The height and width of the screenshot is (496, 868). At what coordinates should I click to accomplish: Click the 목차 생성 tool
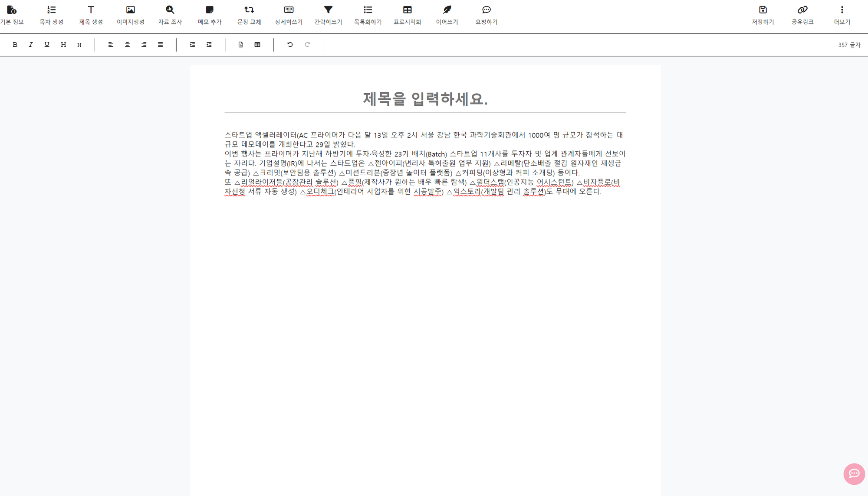[51, 15]
